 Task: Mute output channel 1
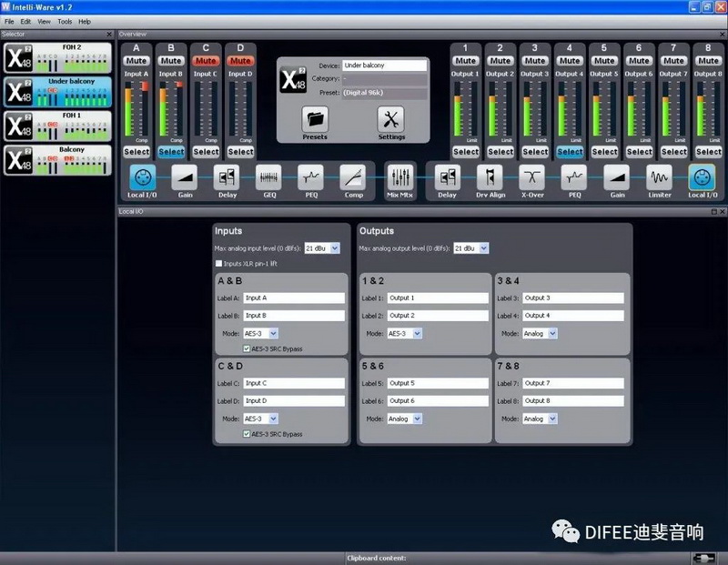point(465,61)
